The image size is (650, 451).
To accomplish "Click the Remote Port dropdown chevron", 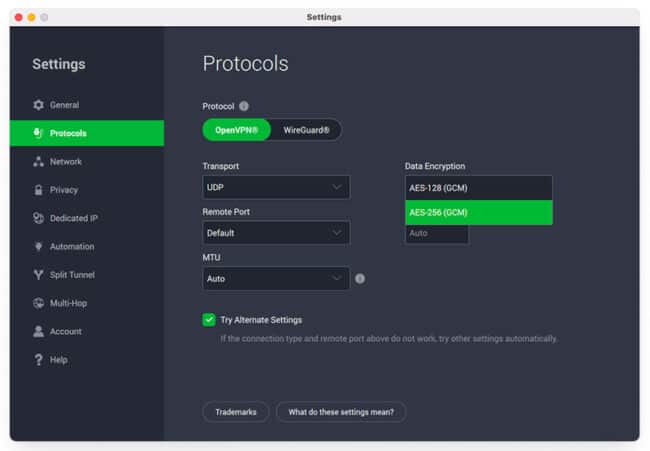I will tap(337, 233).
